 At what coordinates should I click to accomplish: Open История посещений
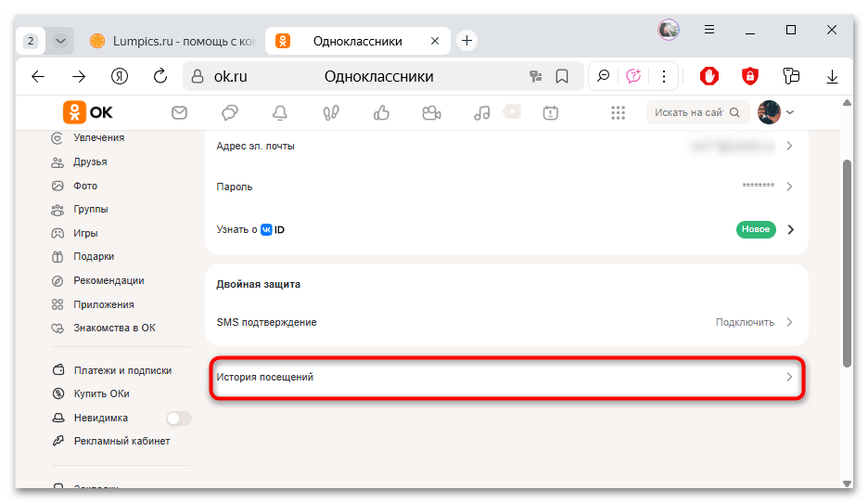[505, 377]
